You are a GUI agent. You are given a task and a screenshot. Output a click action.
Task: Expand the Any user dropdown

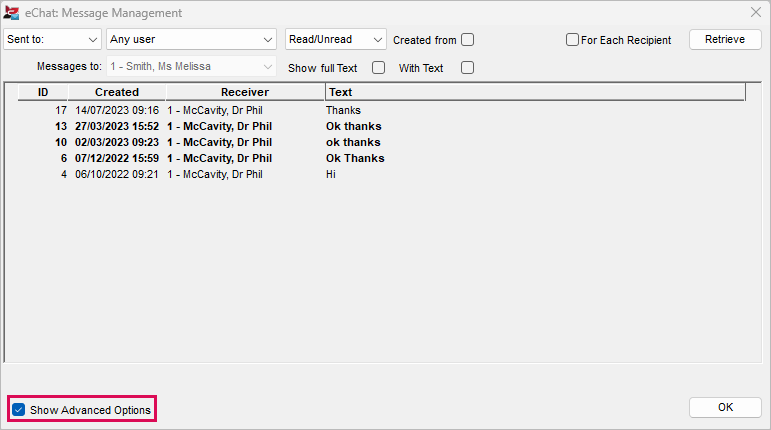coord(191,39)
